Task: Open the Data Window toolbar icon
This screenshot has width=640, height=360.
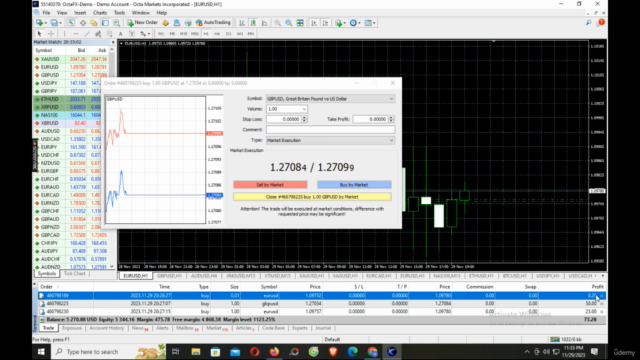Action: coord(82,23)
